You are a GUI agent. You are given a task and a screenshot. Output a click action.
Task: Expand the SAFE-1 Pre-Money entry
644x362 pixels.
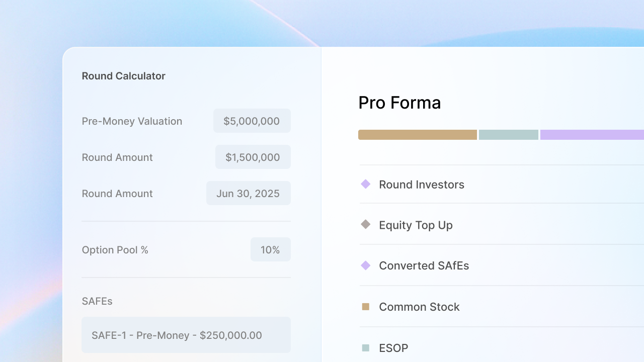(x=186, y=335)
